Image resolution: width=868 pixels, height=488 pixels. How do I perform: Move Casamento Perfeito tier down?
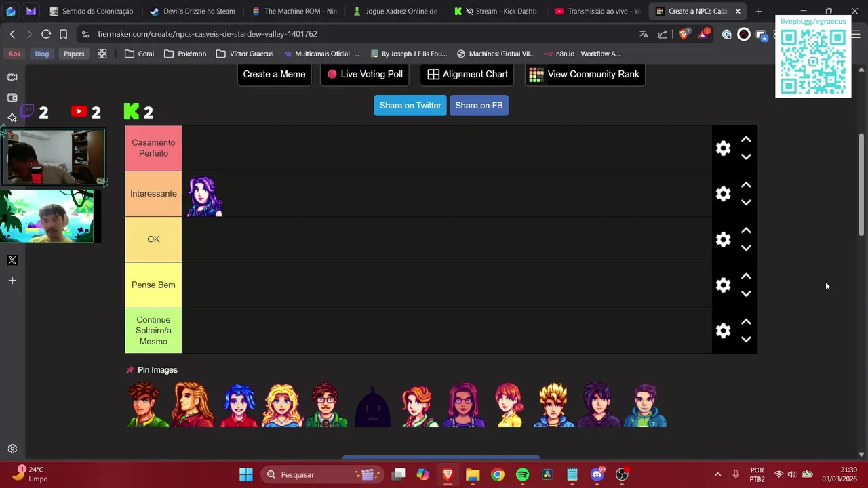click(746, 157)
